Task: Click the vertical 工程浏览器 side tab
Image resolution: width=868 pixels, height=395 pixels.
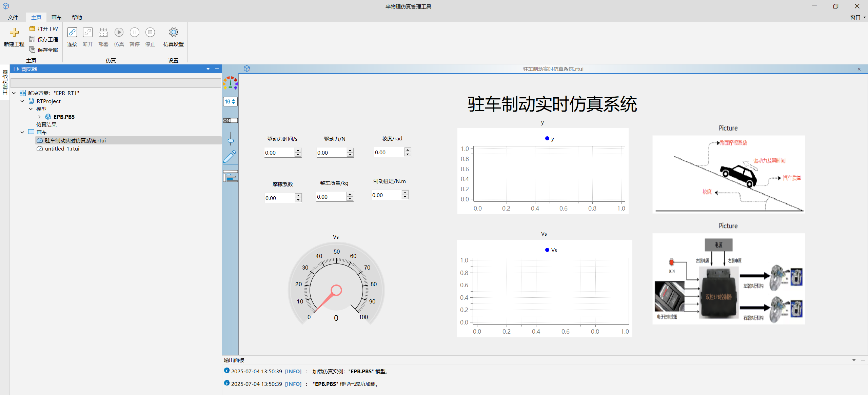Action: click(5, 82)
